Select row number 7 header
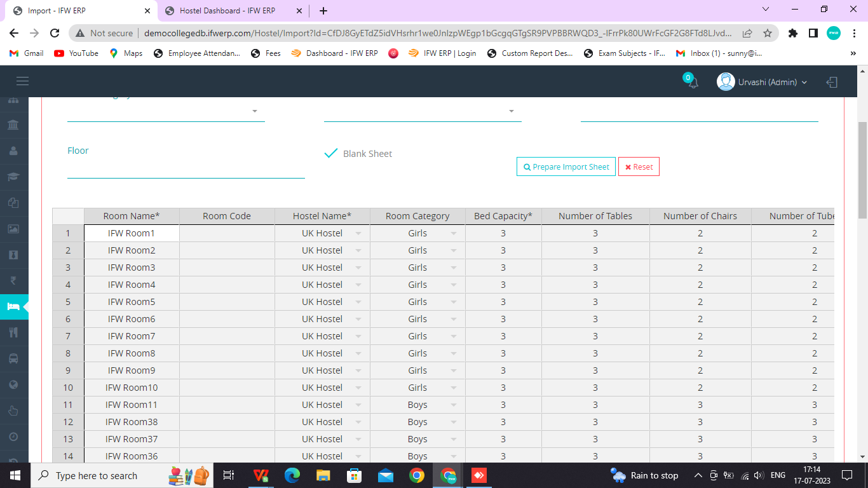The width and height of the screenshot is (868, 488). click(x=68, y=336)
